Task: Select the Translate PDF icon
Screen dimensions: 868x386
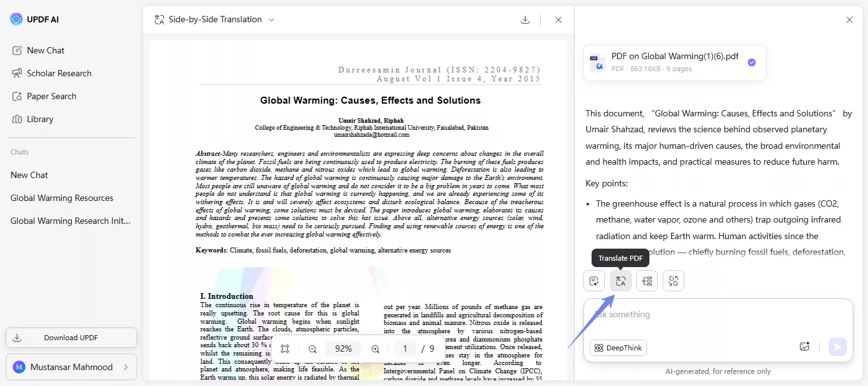Action: pyautogui.click(x=620, y=280)
